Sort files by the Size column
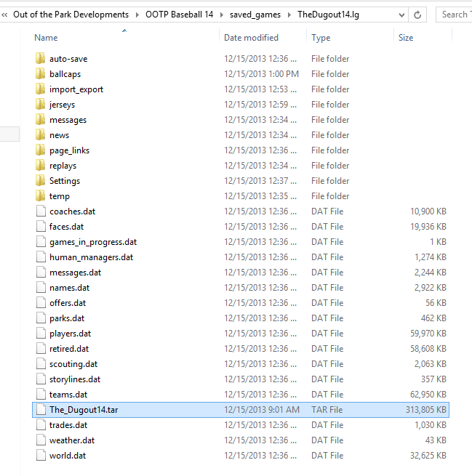Viewport: 472px width, 476px height. click(405, 38)
